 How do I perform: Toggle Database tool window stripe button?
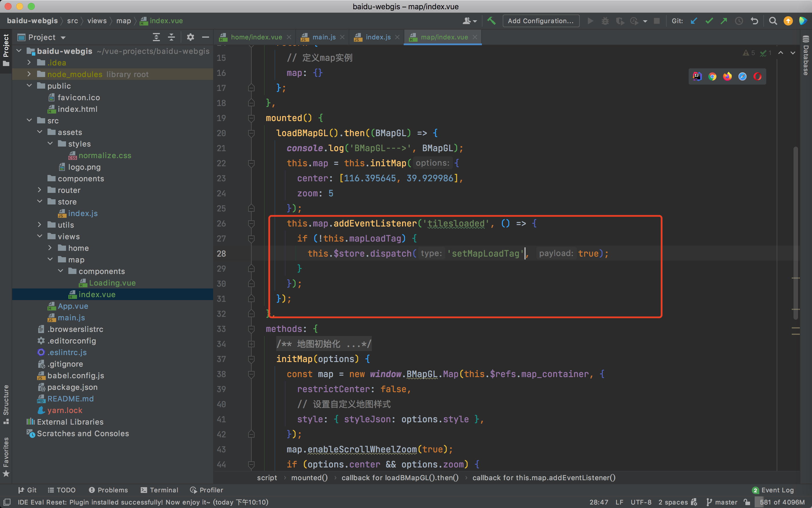(806, 55)
